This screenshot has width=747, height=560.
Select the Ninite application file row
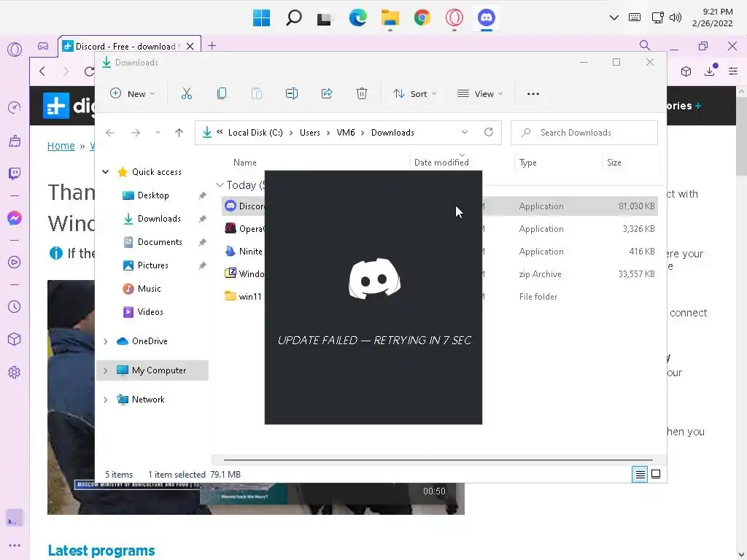440,252
